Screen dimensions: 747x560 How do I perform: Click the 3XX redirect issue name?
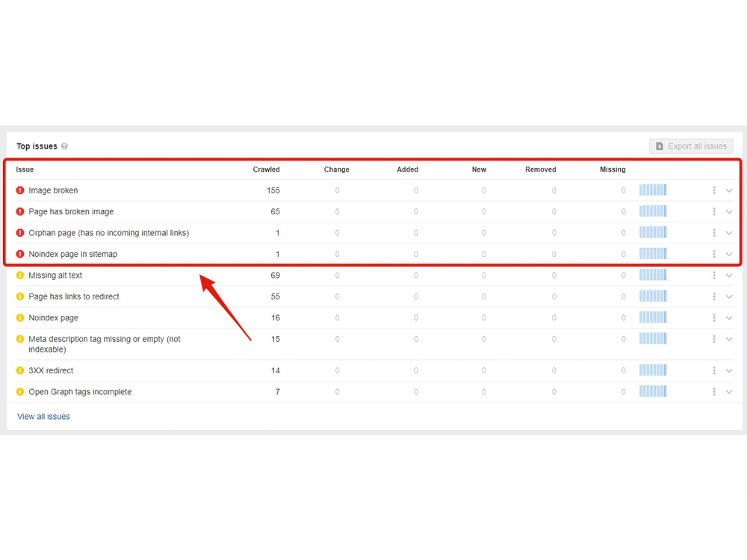[51, 370]
